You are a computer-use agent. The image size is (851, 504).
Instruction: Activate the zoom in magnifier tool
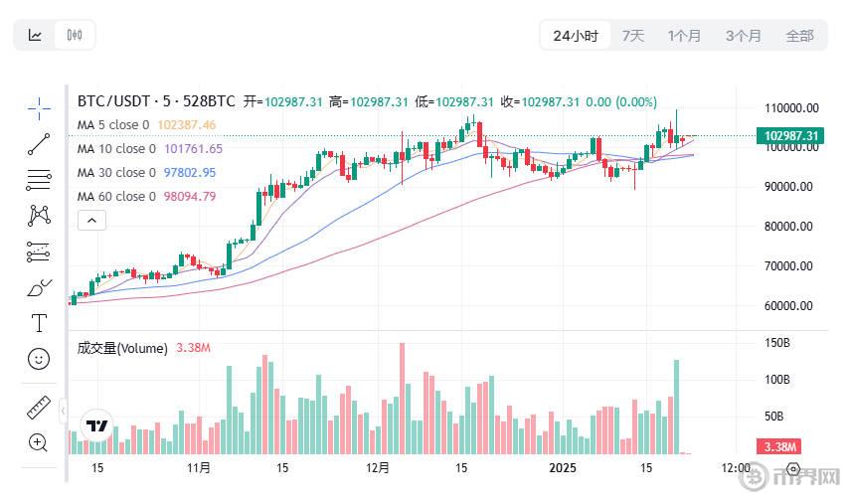pos(38,442)
